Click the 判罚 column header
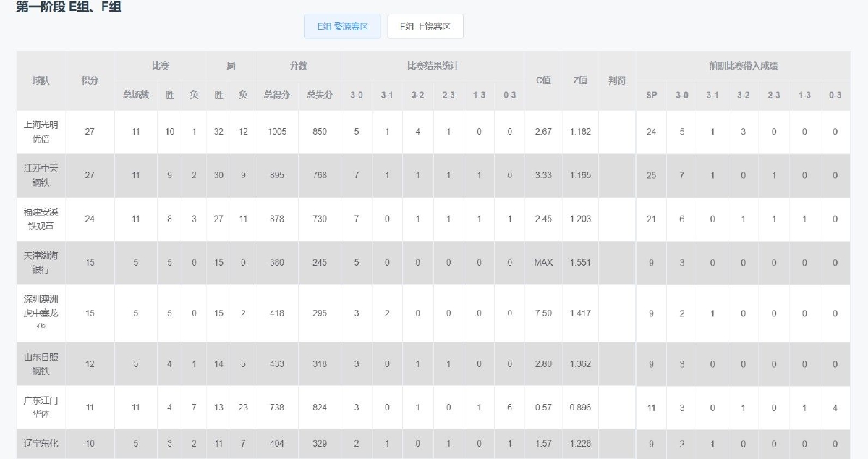Screen dimensions: 868x459 coord(617,80)
